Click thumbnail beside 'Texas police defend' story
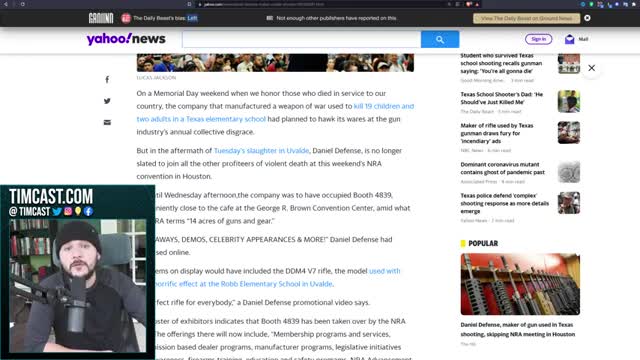Image resolution: width=640 pixels, height=360 pixels. coord(569,203)
